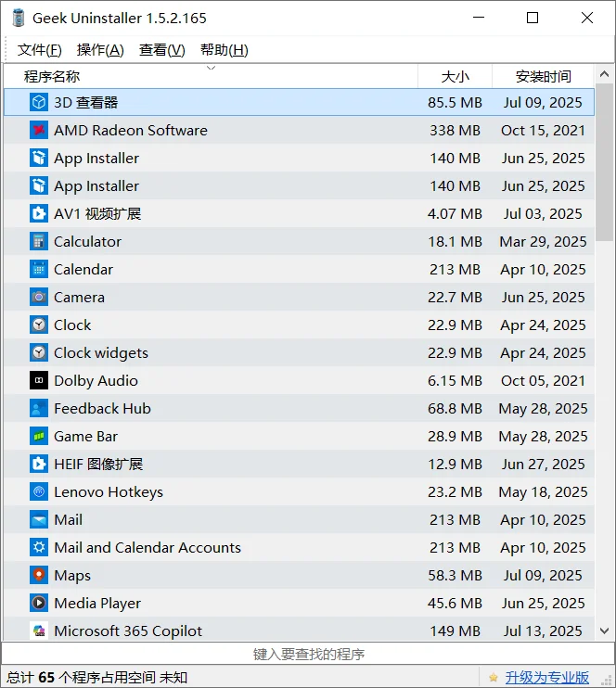Screen dimensions: 616x688
Task: Click the Clock widgets icon
Action: point(39,352)
